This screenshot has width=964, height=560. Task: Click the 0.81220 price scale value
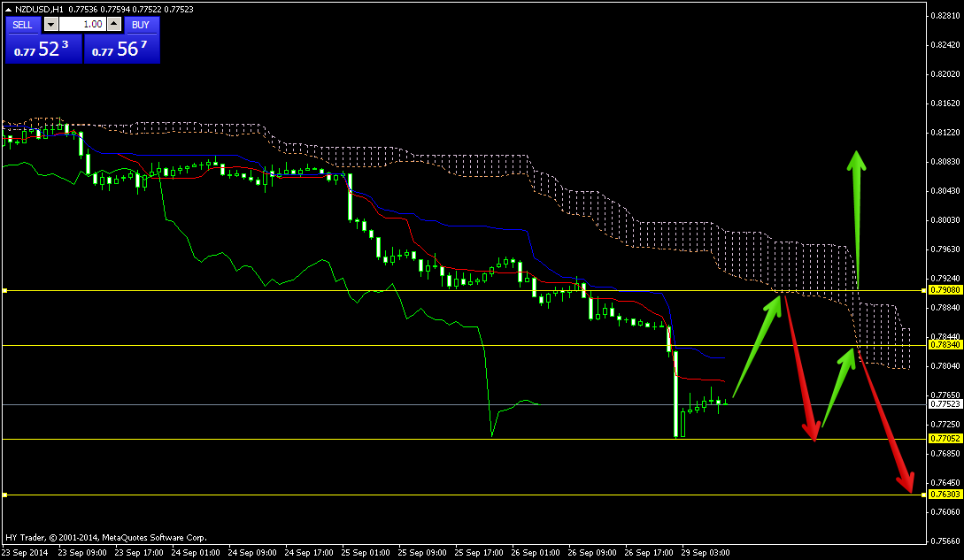(945, 132)
